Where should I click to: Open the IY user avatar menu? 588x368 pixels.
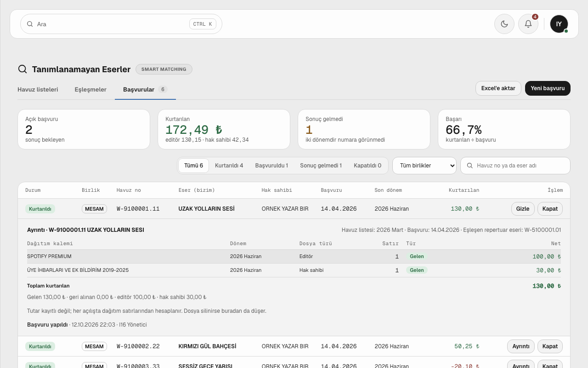point(559,24)
